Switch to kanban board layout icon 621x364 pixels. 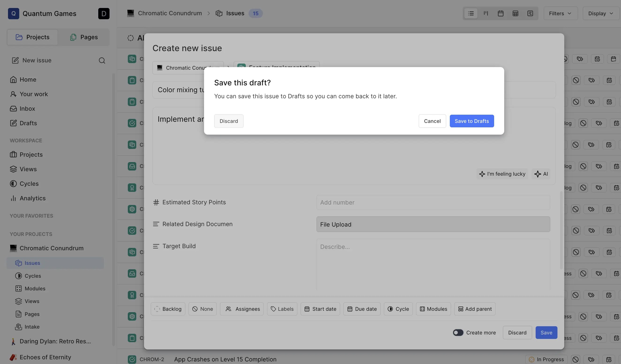pyautogui.click(x=485, y=13)
